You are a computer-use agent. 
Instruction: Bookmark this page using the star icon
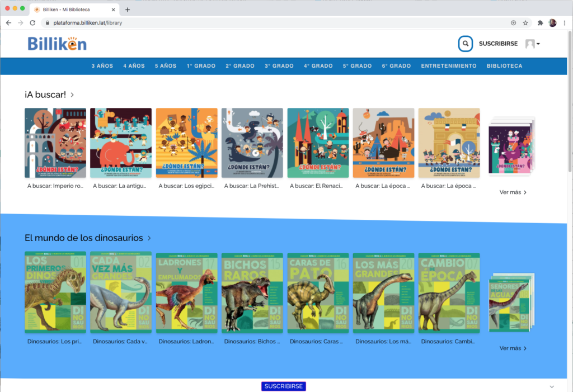point(525,23)
